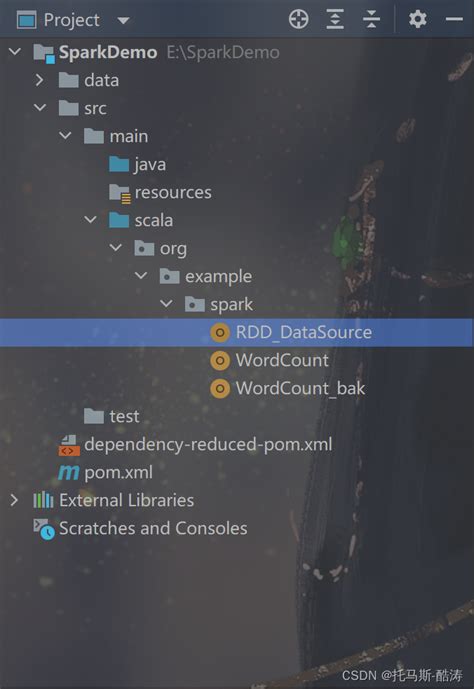Select the test folder
The width and height of the screenshot is (474, 689).
124,417
